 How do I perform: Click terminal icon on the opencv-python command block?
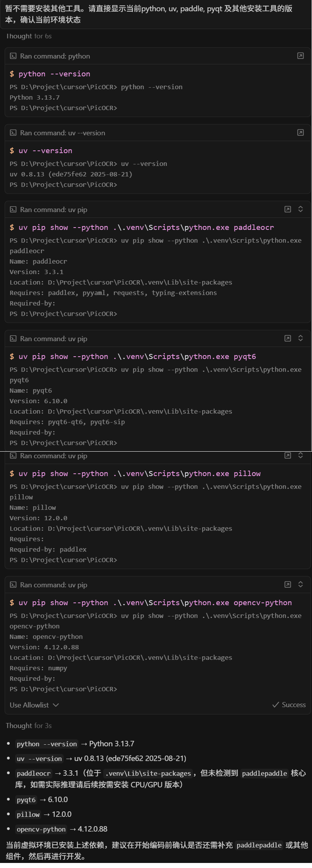click(13, 585)
